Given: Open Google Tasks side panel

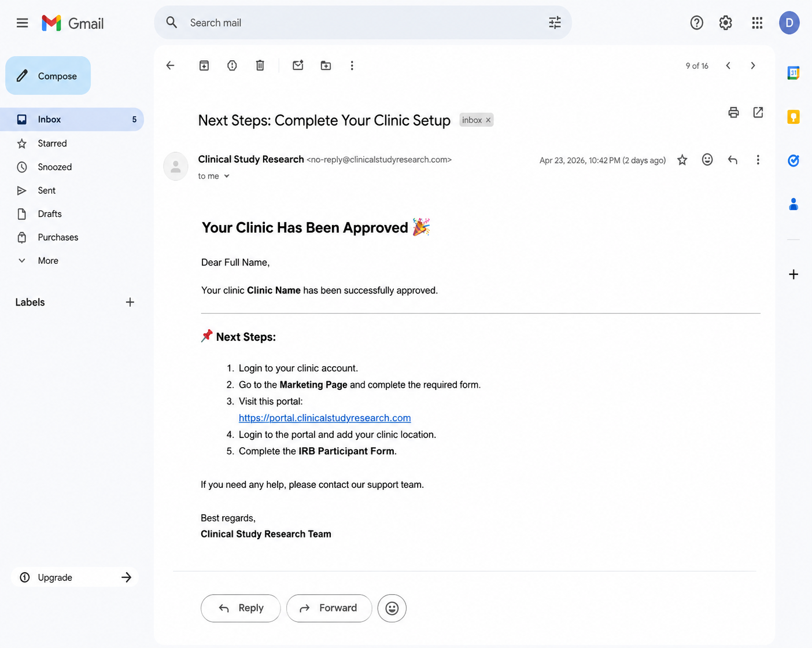Looking at the screenshot, I should click(x=793, y=161).
